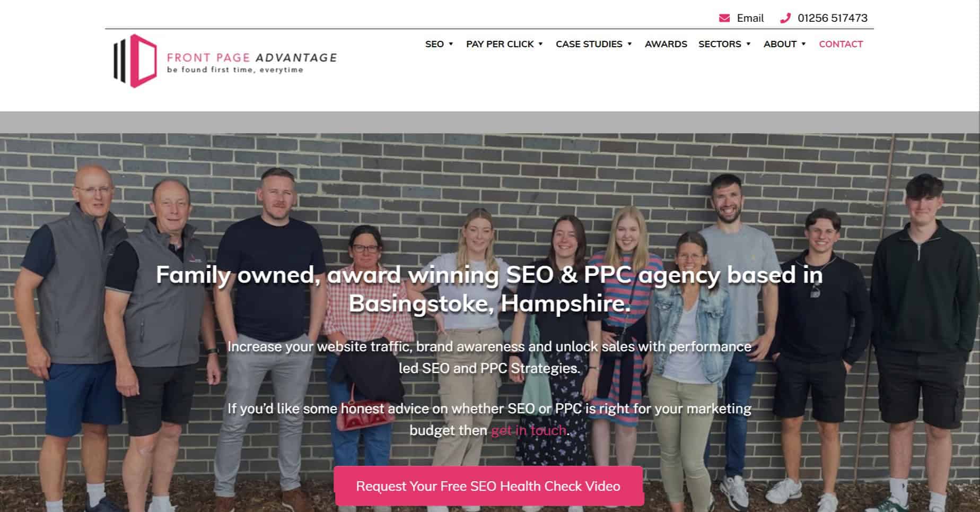This screenshot has height=512, width=980.
Task: Click the Front Page Advantage logo
Action: tap(225, 61)
